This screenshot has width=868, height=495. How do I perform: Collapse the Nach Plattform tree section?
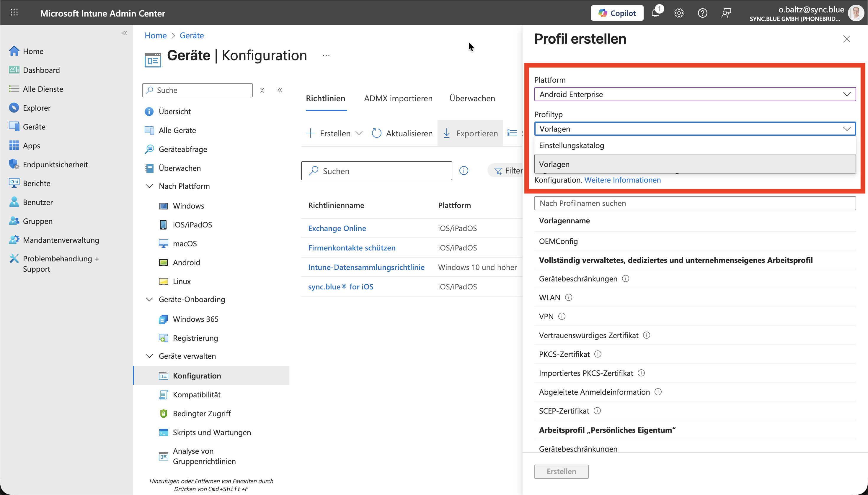click(x=149, y=186)
